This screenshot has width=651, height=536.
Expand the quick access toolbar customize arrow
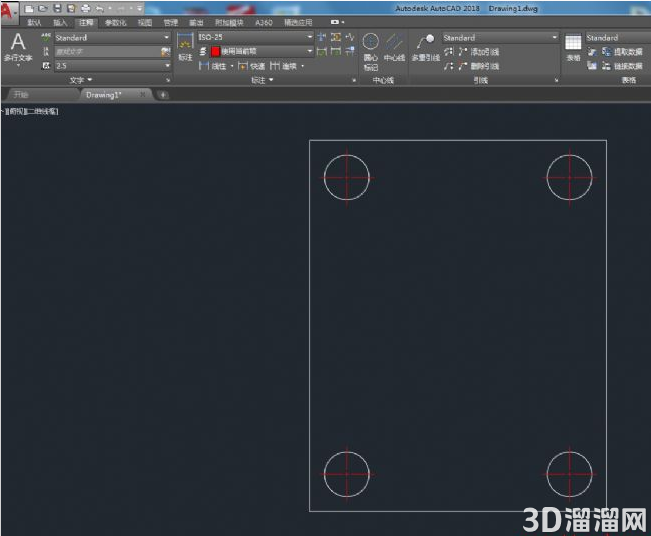pyautogui.click(x=140, y=8)
